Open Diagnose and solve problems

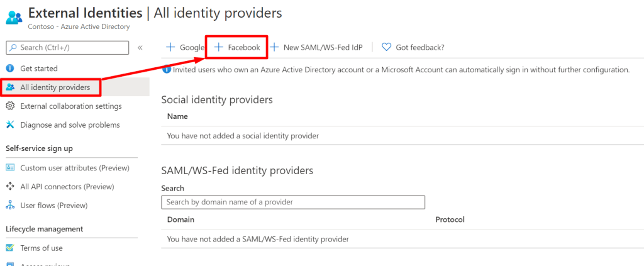click(x=70, y=125)
